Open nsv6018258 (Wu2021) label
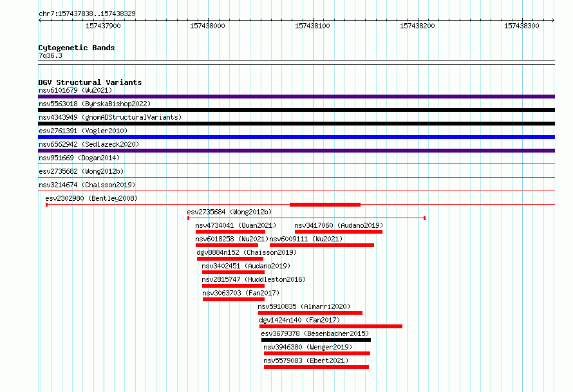The image size is (573, 392). 232,239
